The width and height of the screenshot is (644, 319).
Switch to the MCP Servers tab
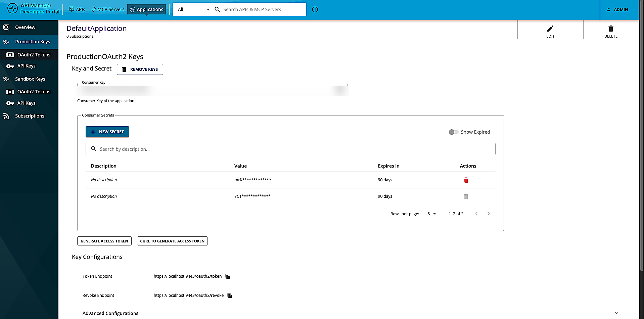[x=108, y=9]
